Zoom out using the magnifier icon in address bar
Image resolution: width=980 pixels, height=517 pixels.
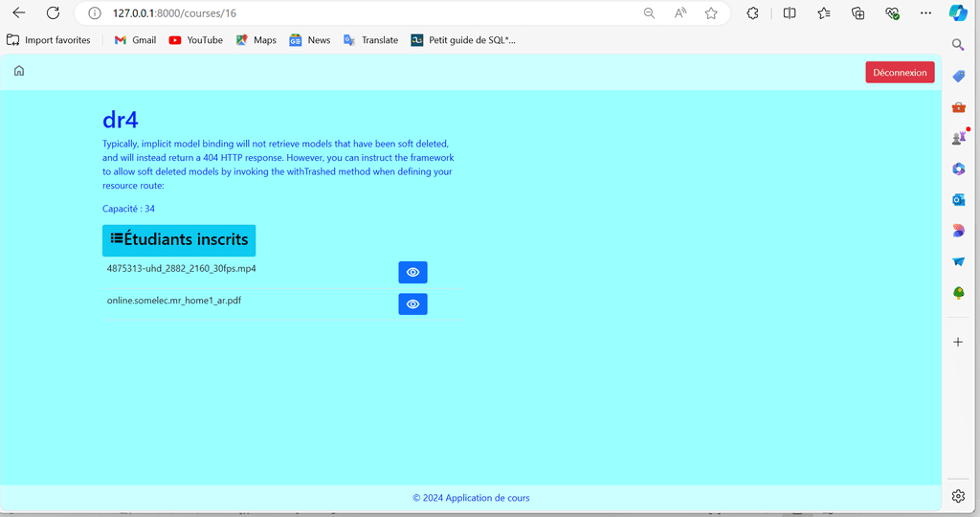650,13
